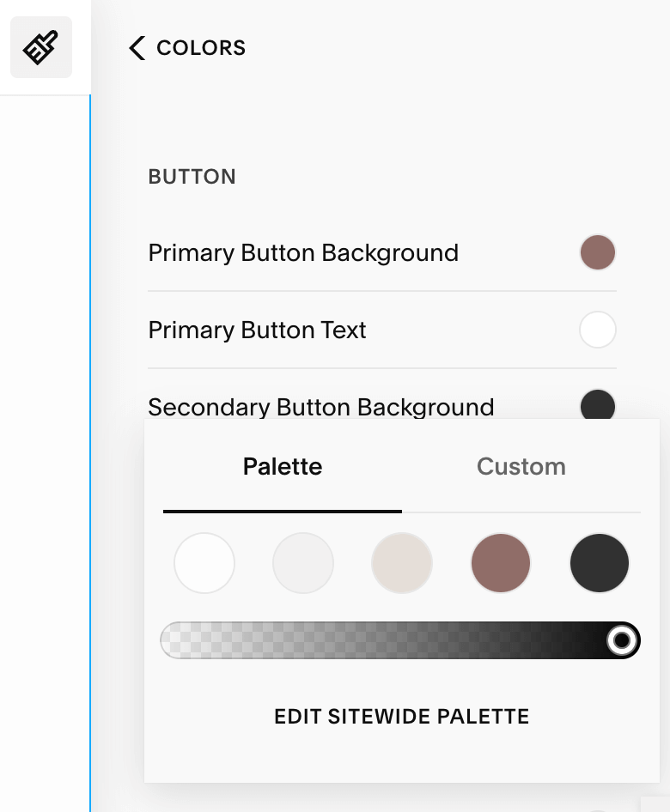Switch to the Custom tab
This screenshot has height=812, width=670.
click(521, 467)
